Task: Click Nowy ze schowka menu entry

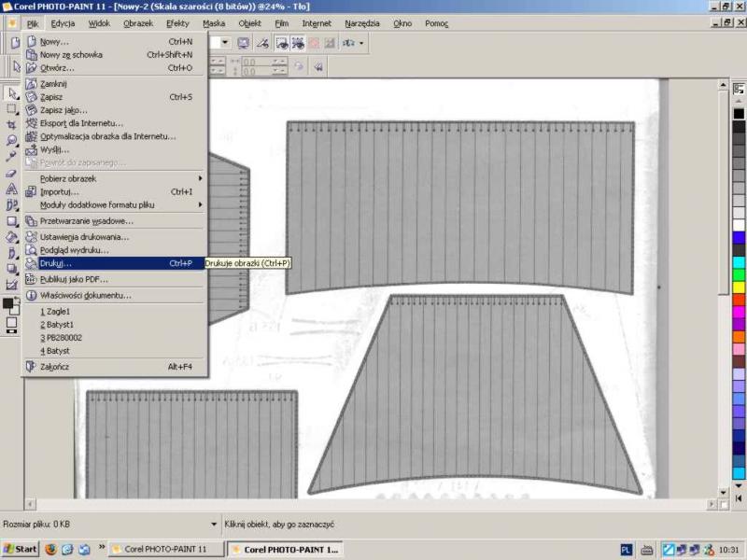Action: 114,55
